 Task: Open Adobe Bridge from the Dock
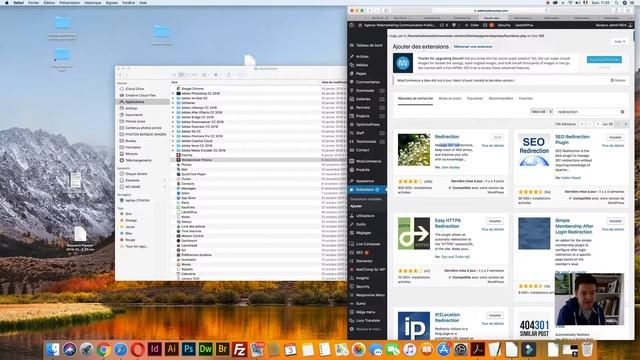tap(223, 349)
